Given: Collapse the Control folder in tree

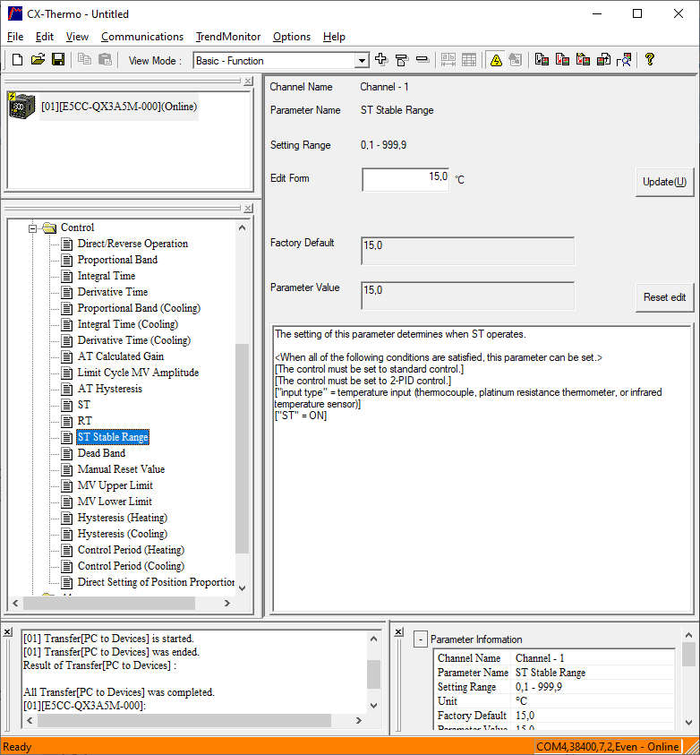Looking at the screenshot, I should pos(32,227).
